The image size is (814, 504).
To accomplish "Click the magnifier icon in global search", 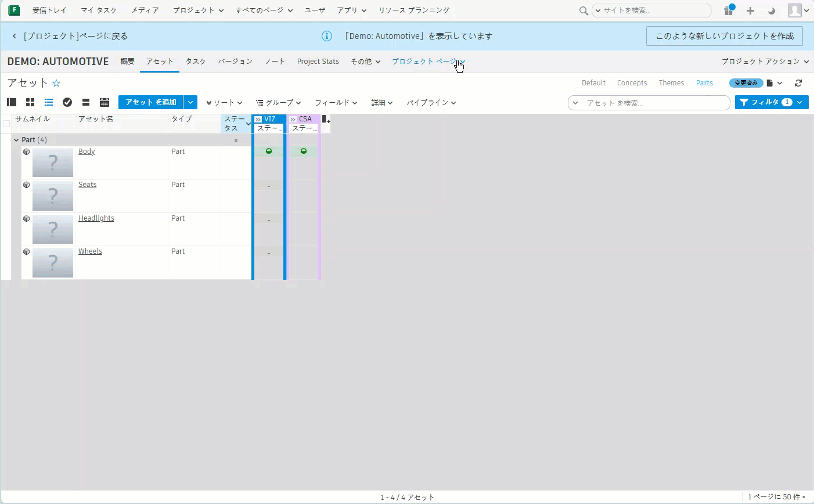I will coord(584,10).
